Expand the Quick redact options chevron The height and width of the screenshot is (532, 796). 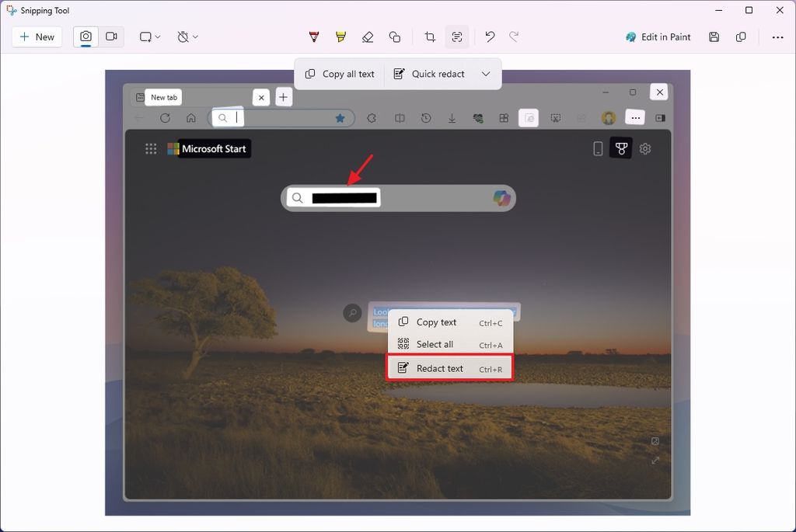486,74
